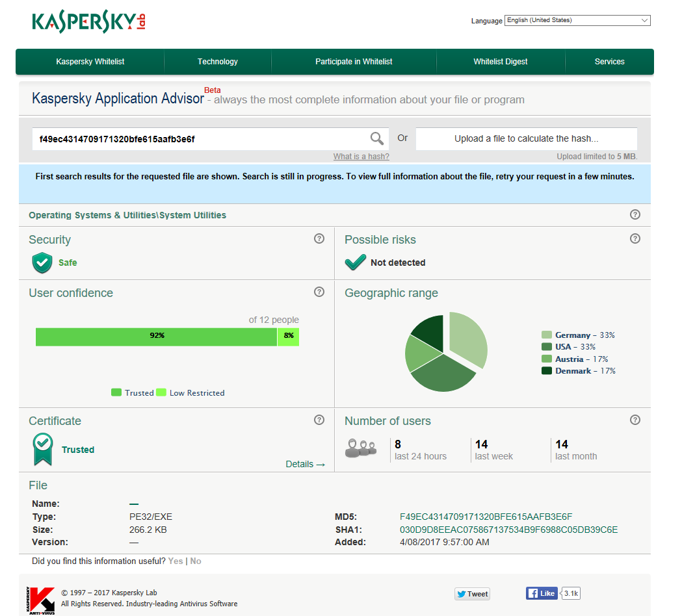Screen dimensions: 682x616
Task: Click the hash search input field
Action: (x=195, y=138)
